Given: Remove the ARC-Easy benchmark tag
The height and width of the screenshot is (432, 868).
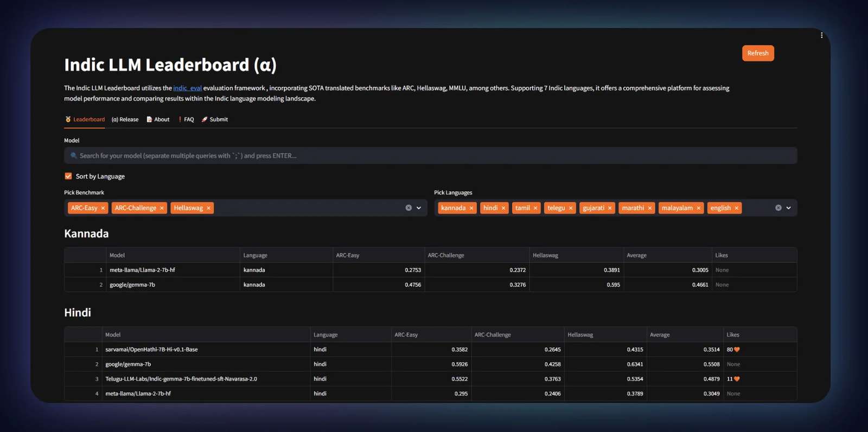Looking at the screenshot, I should click(103, 208).
